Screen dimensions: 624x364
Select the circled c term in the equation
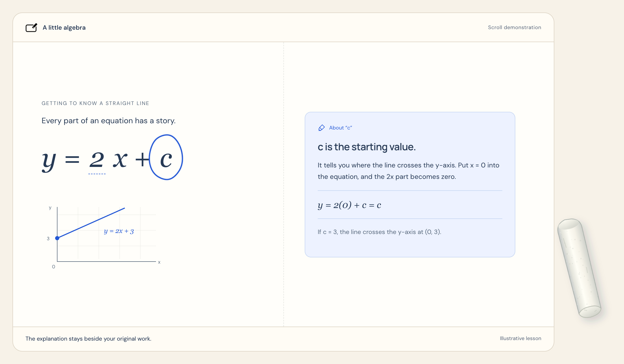pos(166,157)
